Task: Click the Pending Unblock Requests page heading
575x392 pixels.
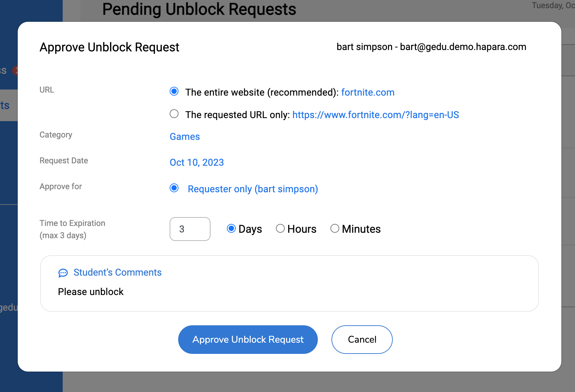Action: tap(199, 9)
